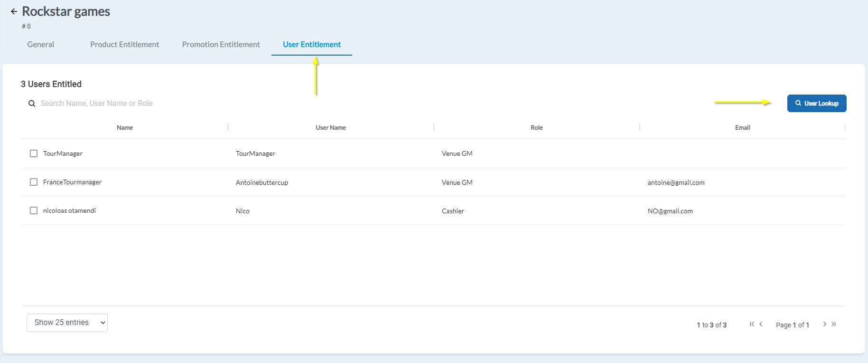The width and height of the screenshot is (868, 363).
Task: Go to previous page of results
Action: (761, 324)
